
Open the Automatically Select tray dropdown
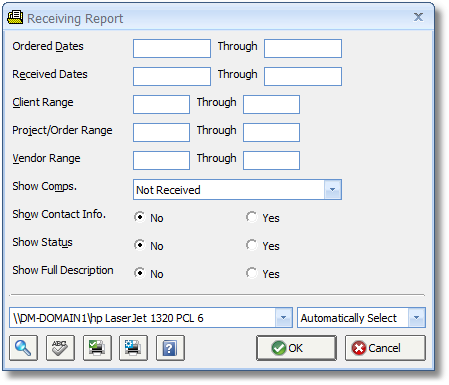(x=417, y=318)
